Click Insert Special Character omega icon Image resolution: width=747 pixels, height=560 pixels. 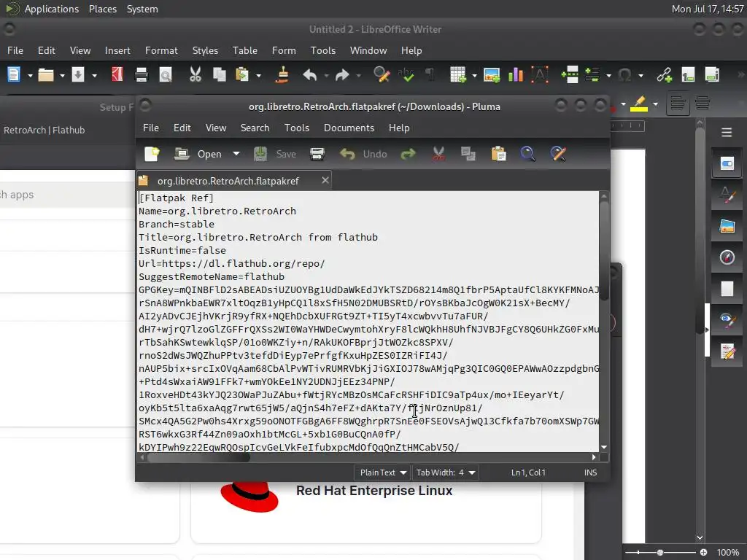point(624,75)
